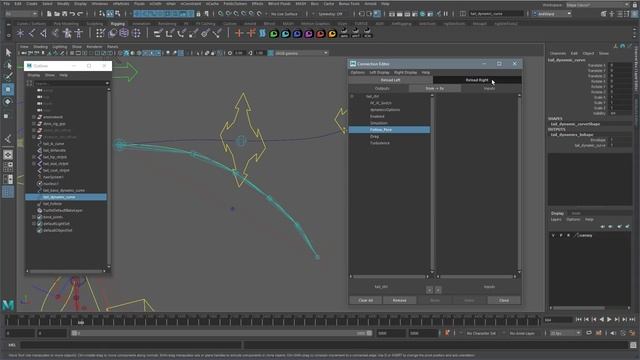The width and height of the screenshot is (640, 360).
Task: Open the viewport color space dropdown
Action: pos(301,53)
